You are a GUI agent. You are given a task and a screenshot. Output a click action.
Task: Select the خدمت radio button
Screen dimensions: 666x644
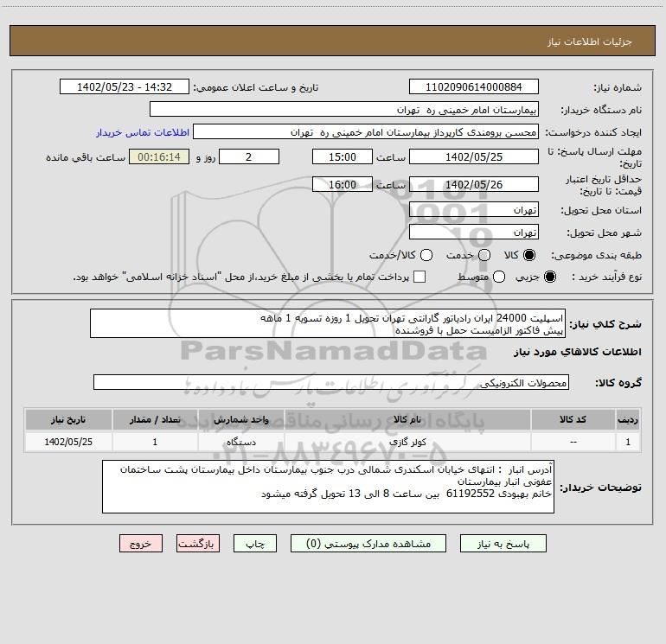coord(484,255)
